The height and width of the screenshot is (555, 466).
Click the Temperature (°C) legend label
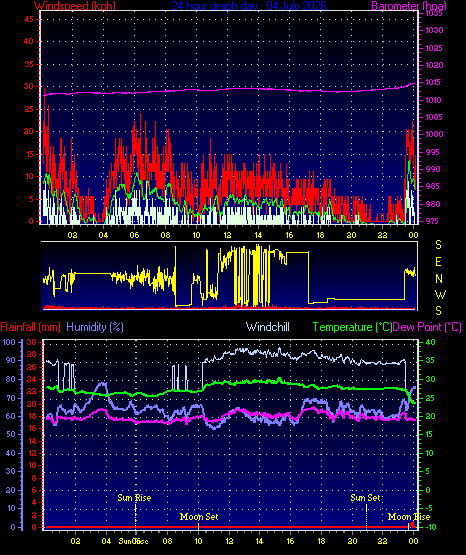pyautogui.click(x=352, y=327)
